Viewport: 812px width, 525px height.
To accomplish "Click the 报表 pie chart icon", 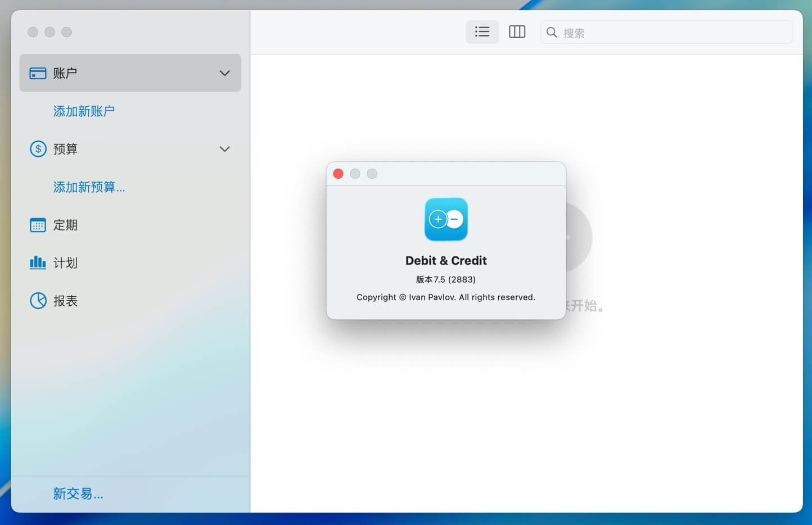I will pos(38,301).
